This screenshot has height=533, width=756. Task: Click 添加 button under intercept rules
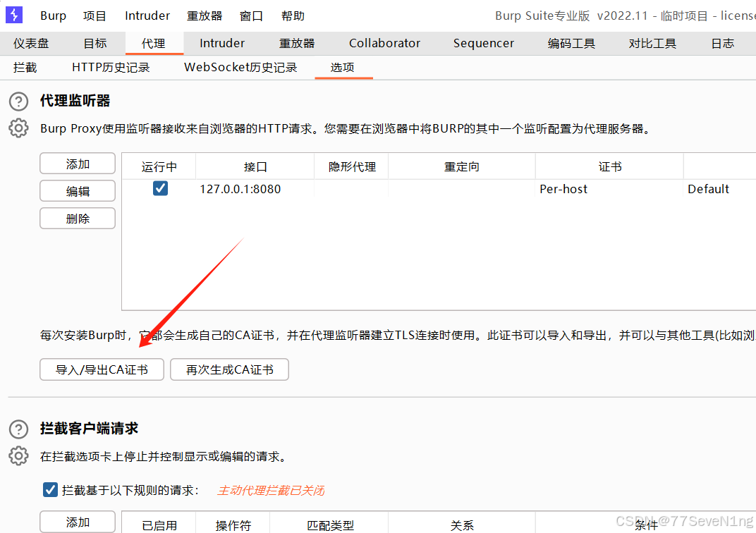tap(78, 522)
